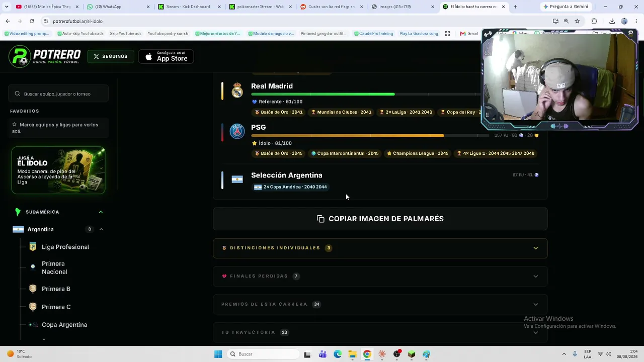Click the address bar showing potrerofutbol.ar/el-idolo

(297, 21)
